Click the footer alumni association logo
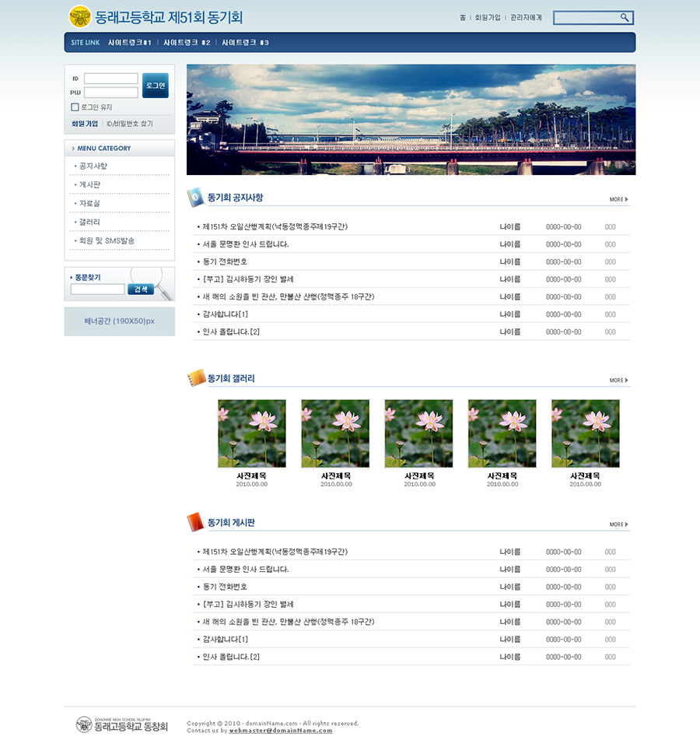700x747 pixels. click(84, 724)
